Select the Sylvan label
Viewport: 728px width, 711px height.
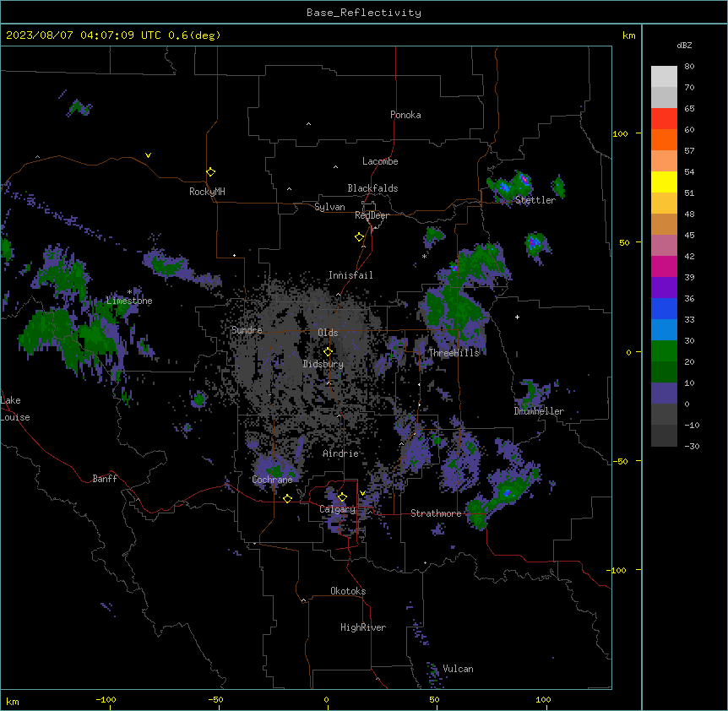(x=329, y=207)
